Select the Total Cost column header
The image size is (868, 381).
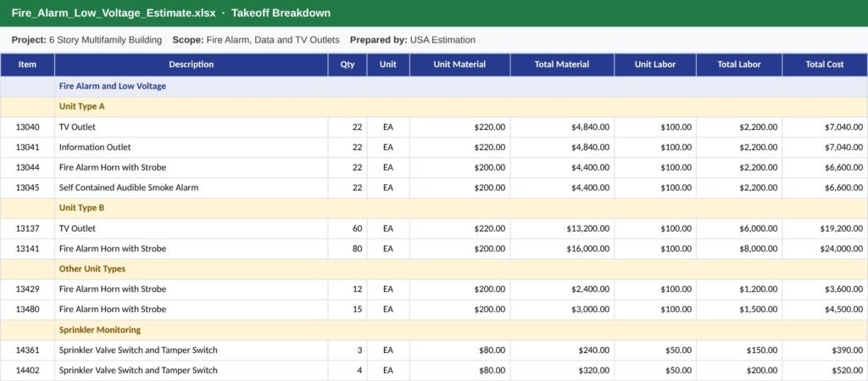click(824, 64)
